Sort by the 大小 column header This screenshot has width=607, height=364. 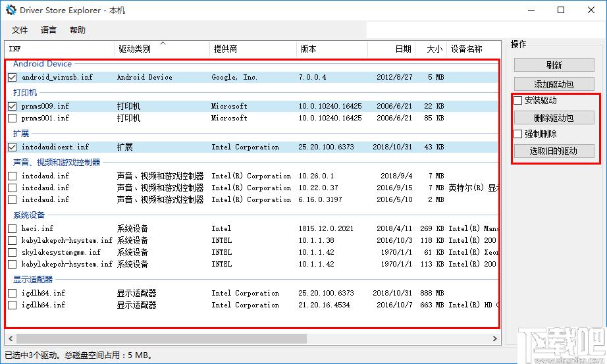(431, 49)
